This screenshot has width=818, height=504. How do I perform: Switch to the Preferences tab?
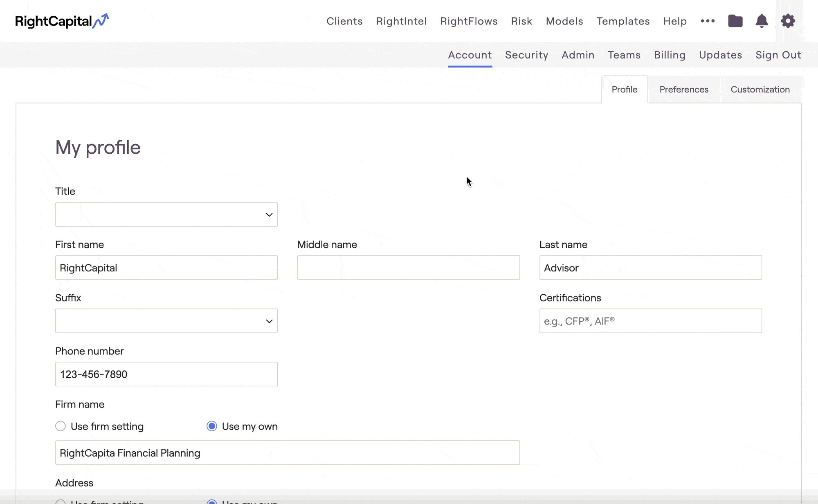[x=684, y=90]
